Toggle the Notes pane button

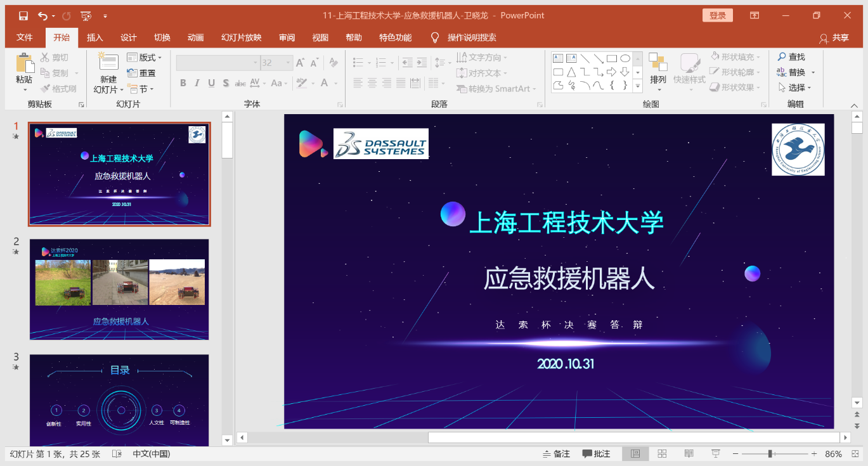(x=557, y=454)
